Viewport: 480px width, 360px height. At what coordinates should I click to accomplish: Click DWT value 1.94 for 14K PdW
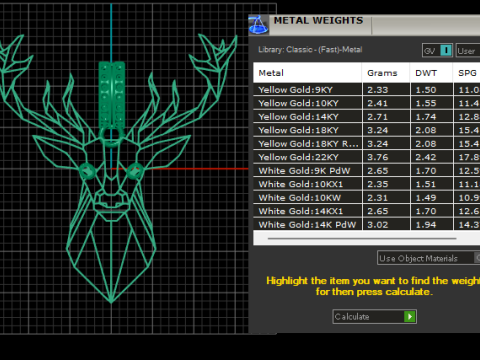coord(426,225)
